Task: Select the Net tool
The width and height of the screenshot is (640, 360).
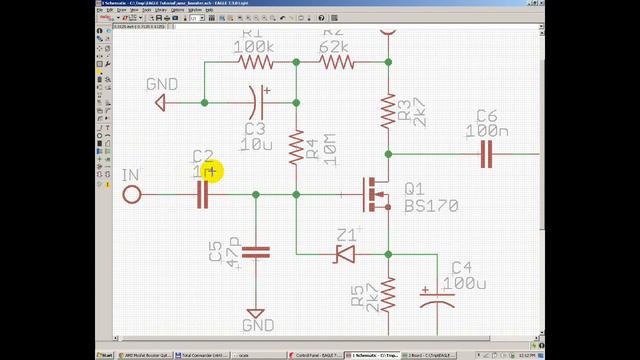Action: (108, 151)
